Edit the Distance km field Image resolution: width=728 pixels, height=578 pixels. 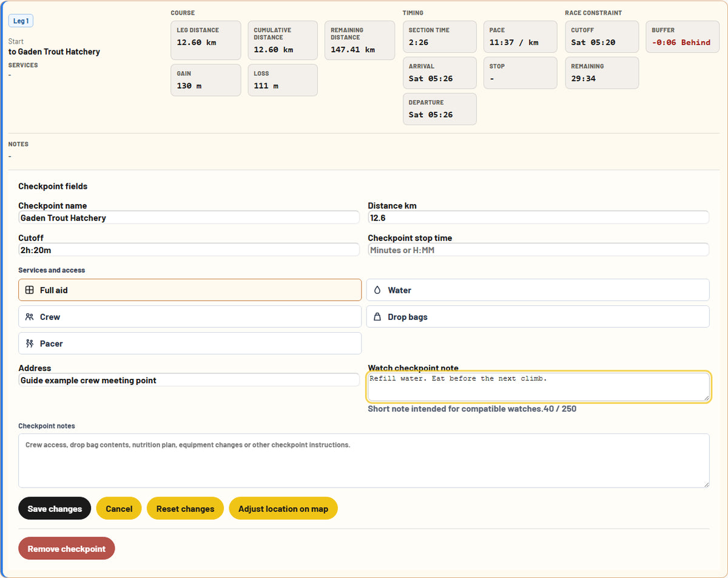(x=539, y=217)
